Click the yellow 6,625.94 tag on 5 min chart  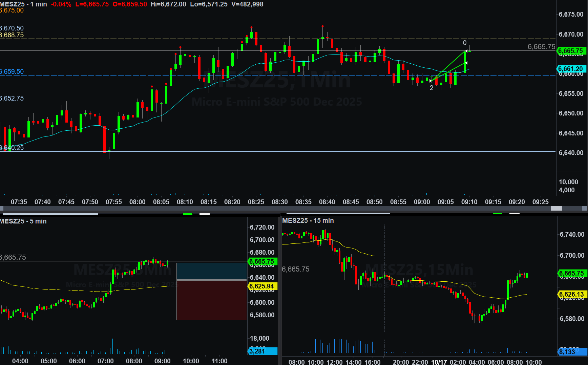pos(262,286)
